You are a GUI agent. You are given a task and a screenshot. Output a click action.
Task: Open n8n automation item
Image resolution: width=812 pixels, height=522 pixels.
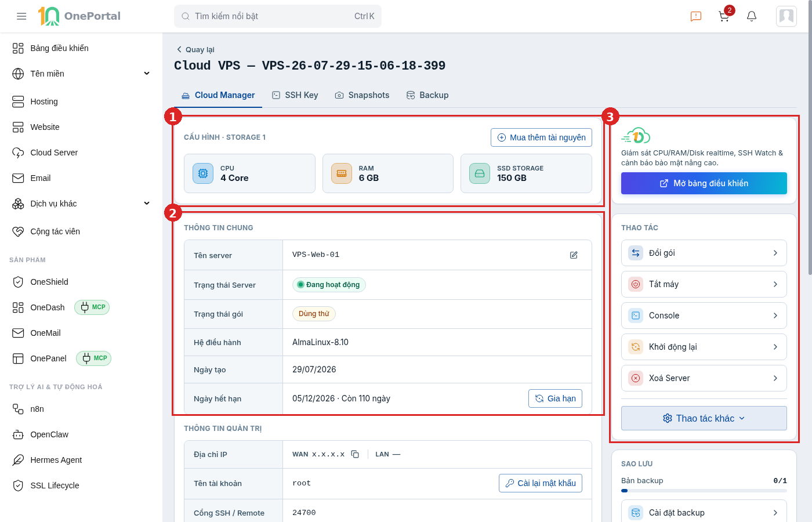(81, 409)
